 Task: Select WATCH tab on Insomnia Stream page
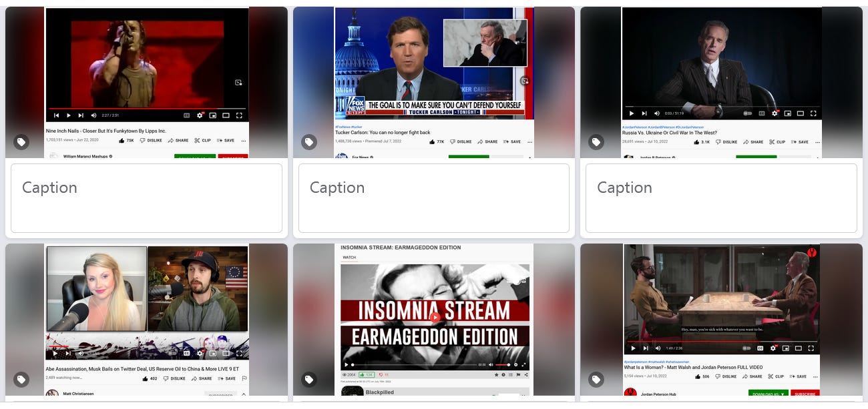click(349, 258)
